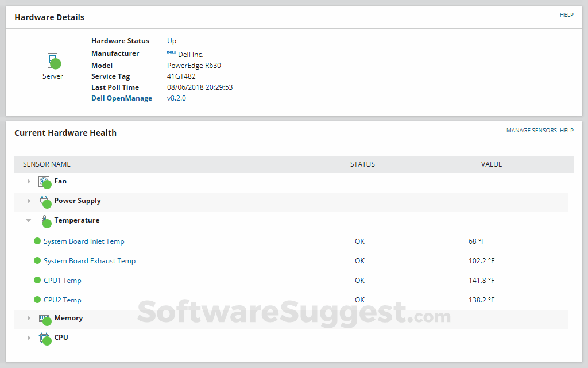
Task: Click the green status dot beside CPU1 Temp
Action: [x=37, y=280]
